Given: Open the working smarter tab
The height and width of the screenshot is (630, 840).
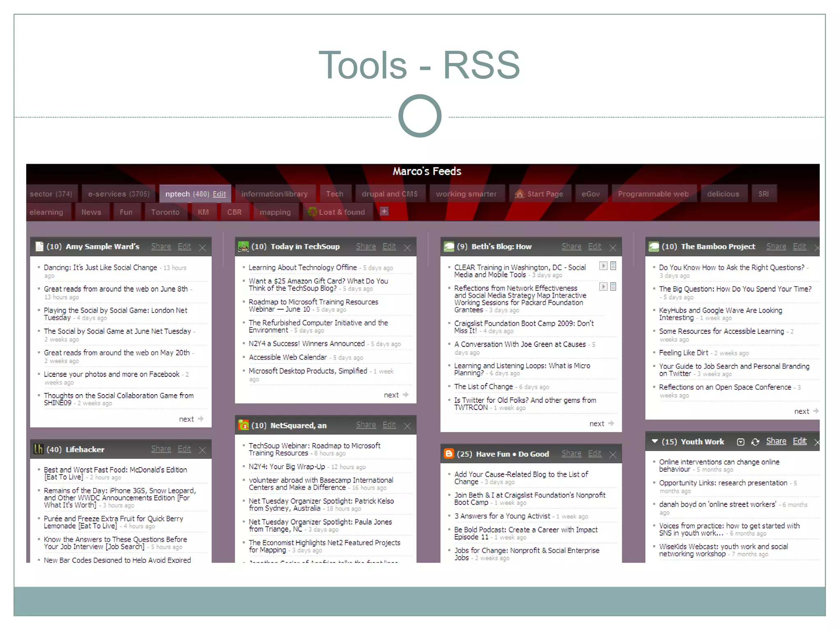Looking at the screenshot, I should pos(466,194).
